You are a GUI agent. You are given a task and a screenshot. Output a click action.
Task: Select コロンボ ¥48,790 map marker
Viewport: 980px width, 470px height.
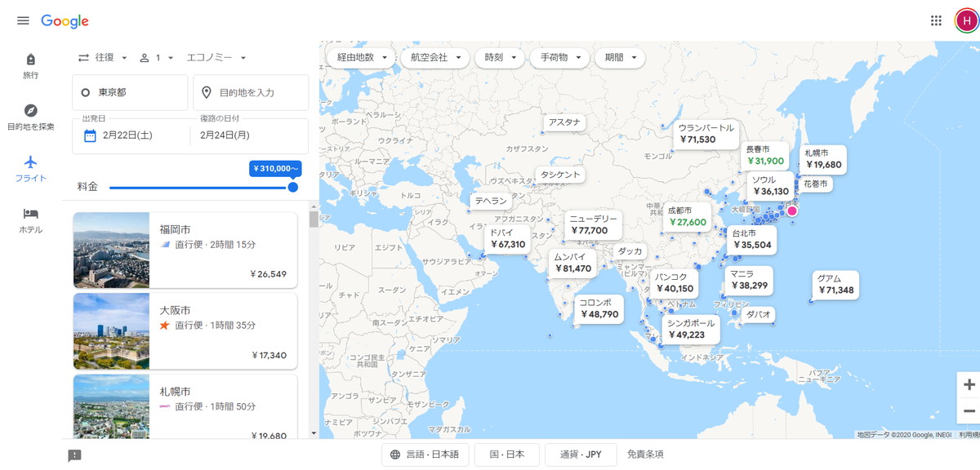(x=599, y=308)
